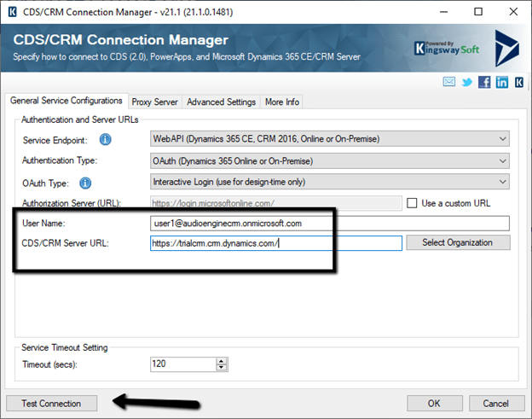Click the OAuth Type info icon

pos(85,183)
